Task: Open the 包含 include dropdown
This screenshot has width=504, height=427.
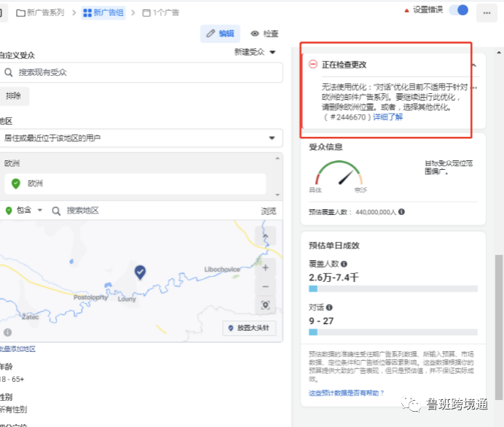Action: 24,211
